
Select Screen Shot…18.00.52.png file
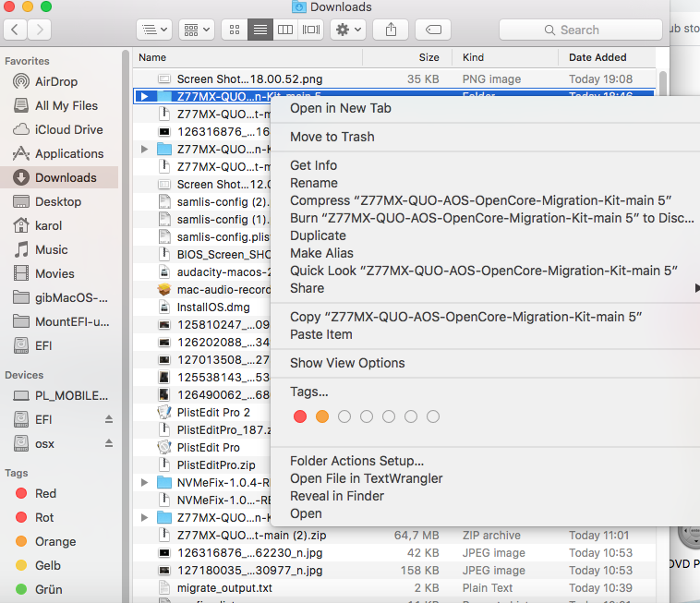pos(394,79)
